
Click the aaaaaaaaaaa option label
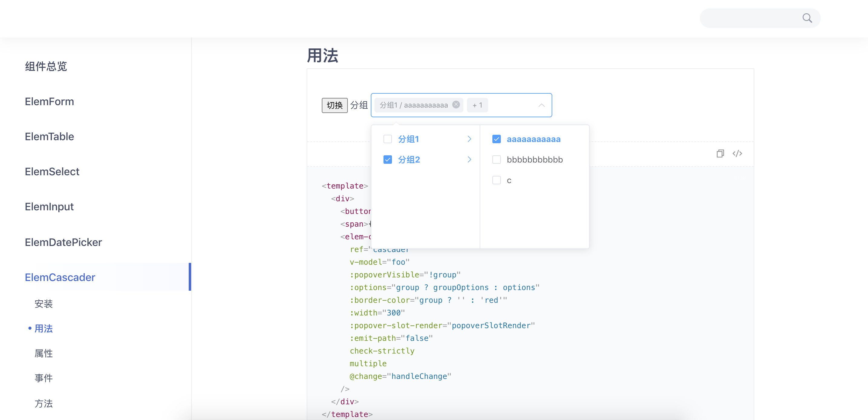(534, 139)
